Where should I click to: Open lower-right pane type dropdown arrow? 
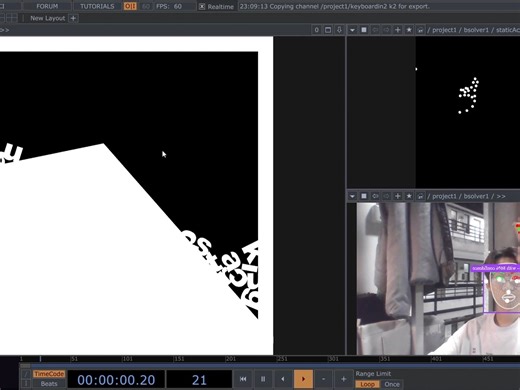tap(352, 196)
